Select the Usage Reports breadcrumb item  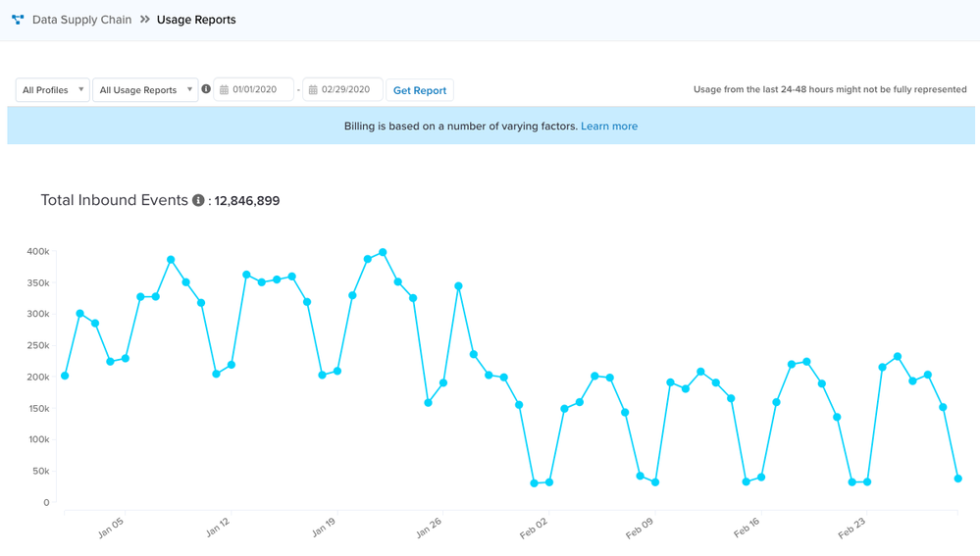point(196,20)
